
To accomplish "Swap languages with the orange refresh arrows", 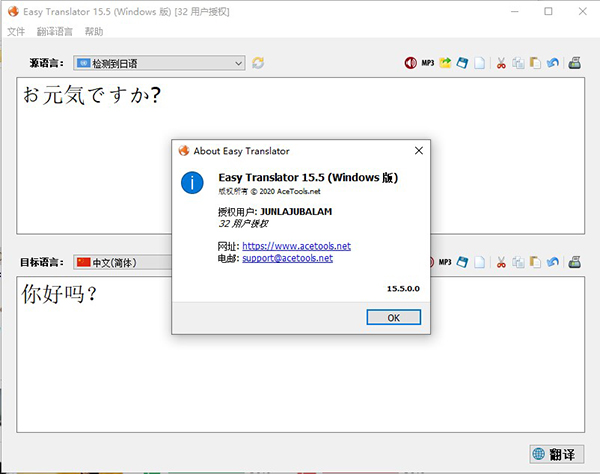I will point(258,63).
